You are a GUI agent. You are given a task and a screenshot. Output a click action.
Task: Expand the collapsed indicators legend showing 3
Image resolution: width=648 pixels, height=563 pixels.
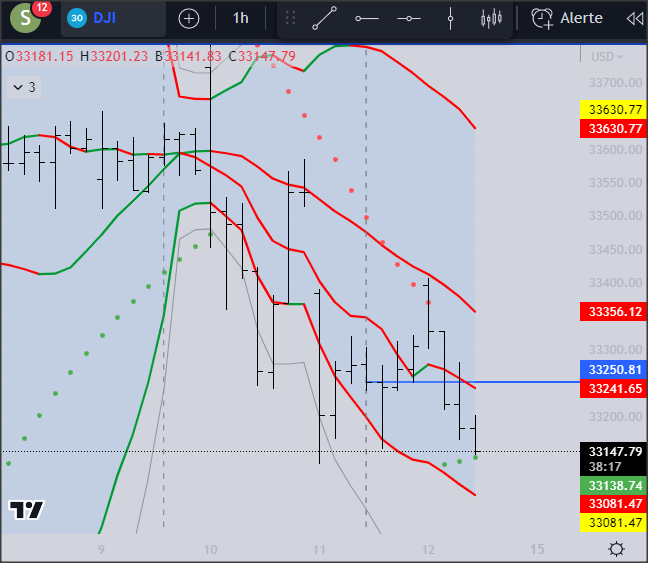click(24, 87)
